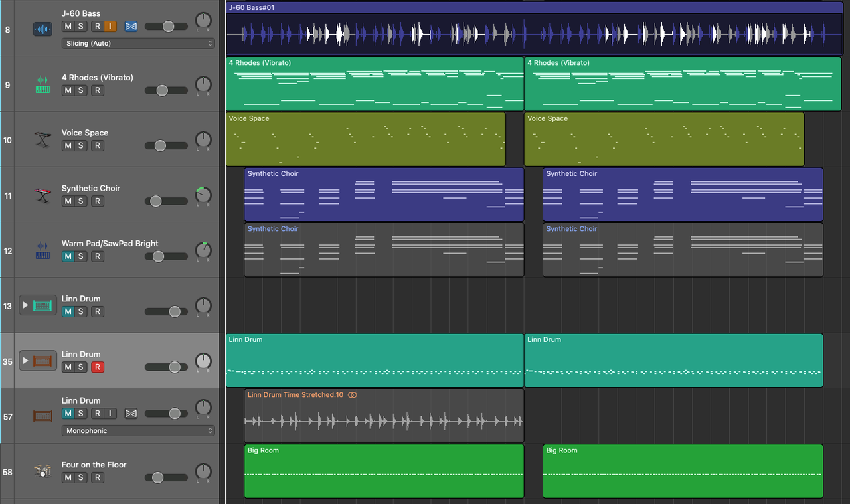Expand the track stack on Linn Drum track 13
Image resolution: width=850 pixels, height=504 pixels.
26,305
